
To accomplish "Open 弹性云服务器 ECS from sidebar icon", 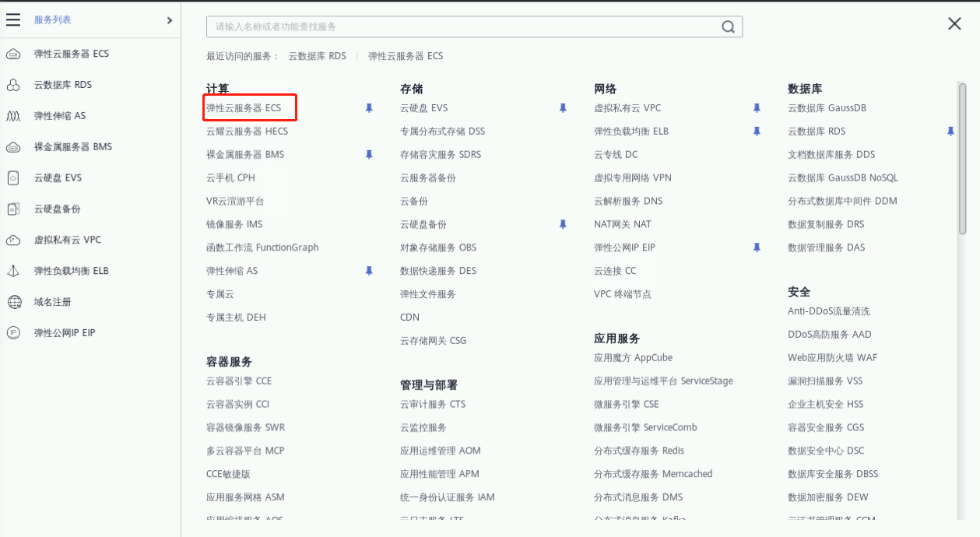I will 13,54.
